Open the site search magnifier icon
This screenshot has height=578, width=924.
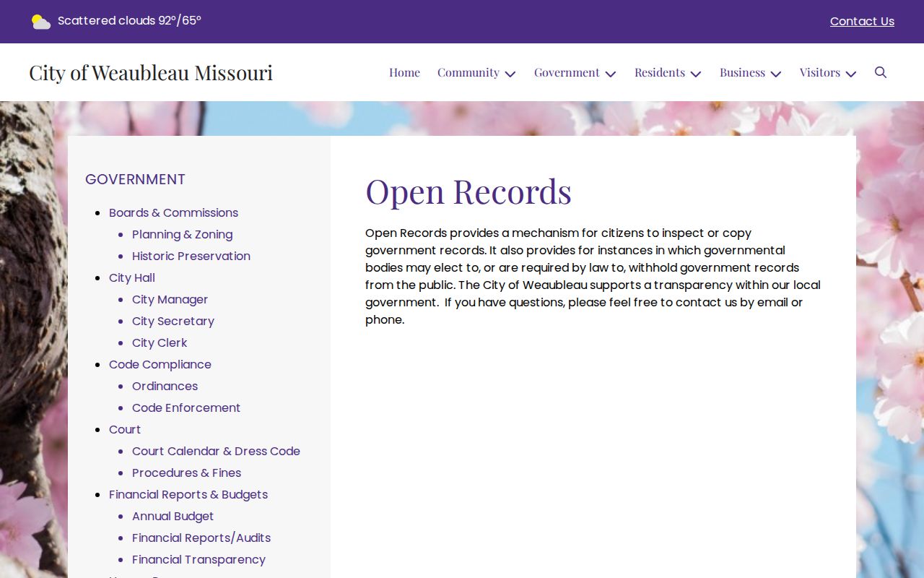click(881, 72)
